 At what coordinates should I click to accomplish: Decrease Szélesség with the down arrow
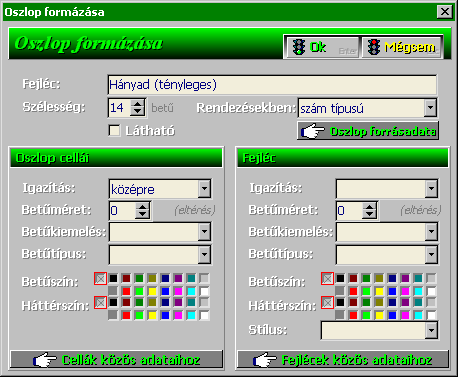[x=138, y=112]
